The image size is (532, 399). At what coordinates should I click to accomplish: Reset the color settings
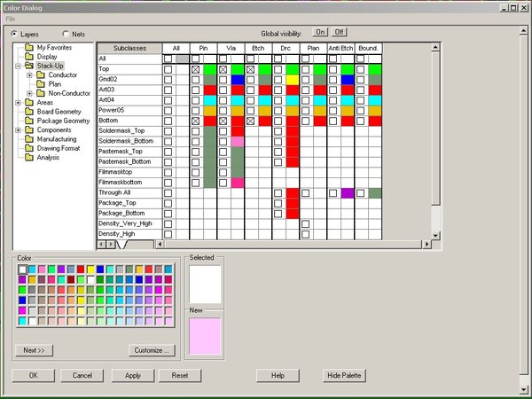tap(180, 376)
